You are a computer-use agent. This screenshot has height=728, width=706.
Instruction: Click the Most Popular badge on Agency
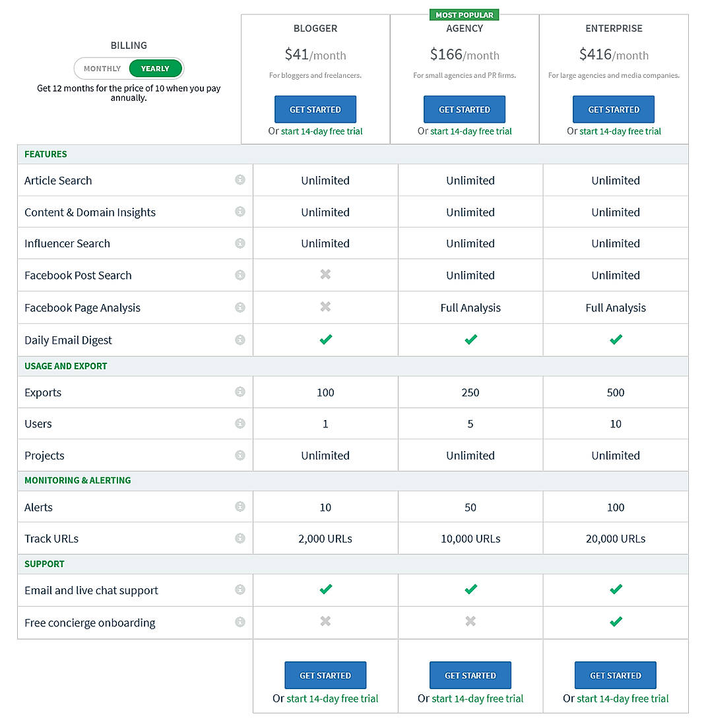(x=465, y=15)
